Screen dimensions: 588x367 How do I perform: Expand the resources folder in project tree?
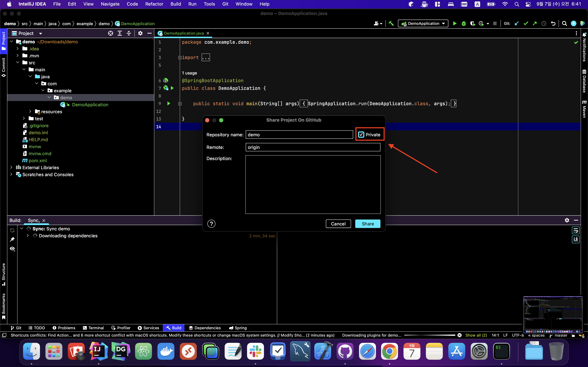point(30,111)
